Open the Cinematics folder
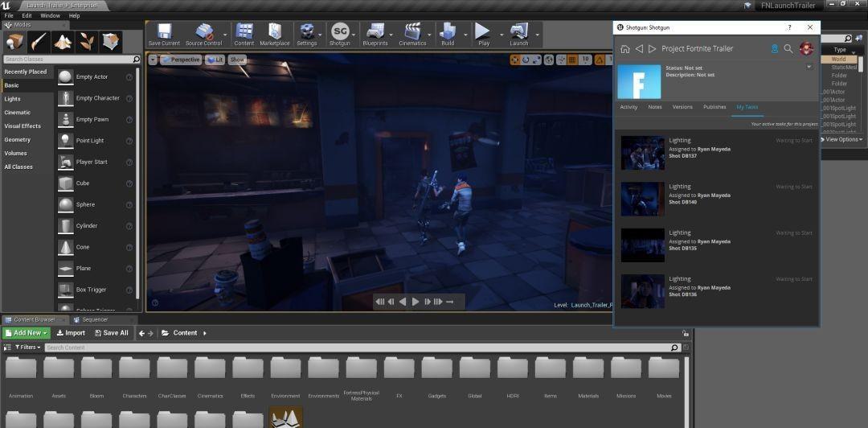 coord(210,377)
